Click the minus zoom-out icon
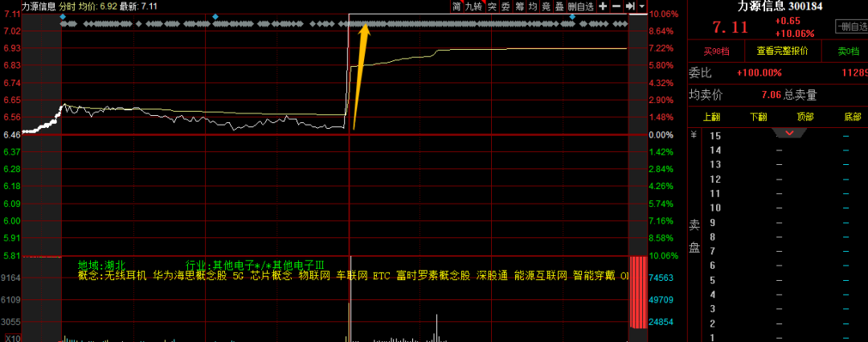Viewport: 868px width, 342px height. pos(616,6)
